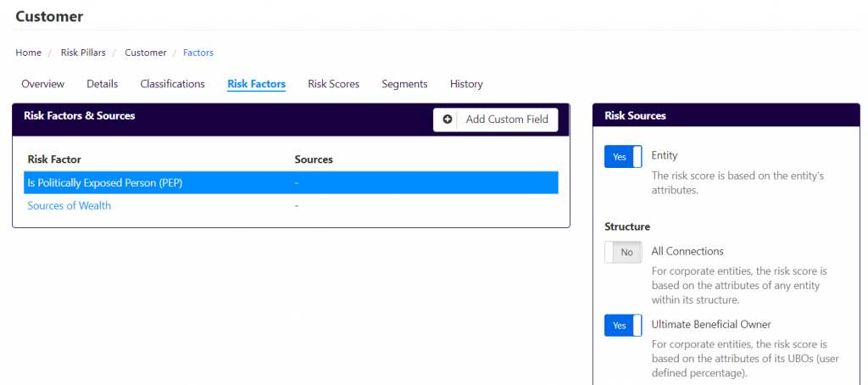Click the plus icon in Add Custom Field
The image size is (868, 385).
[x=448, y=119]
